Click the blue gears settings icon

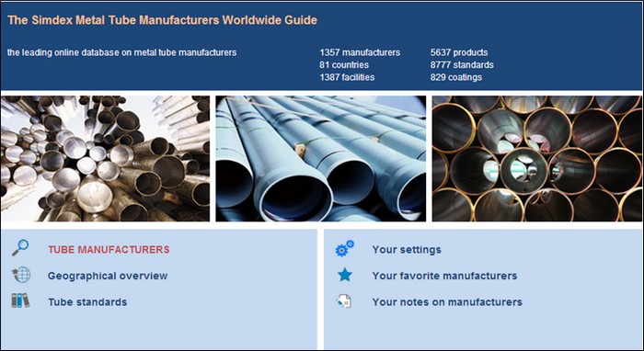pos(345,248)
